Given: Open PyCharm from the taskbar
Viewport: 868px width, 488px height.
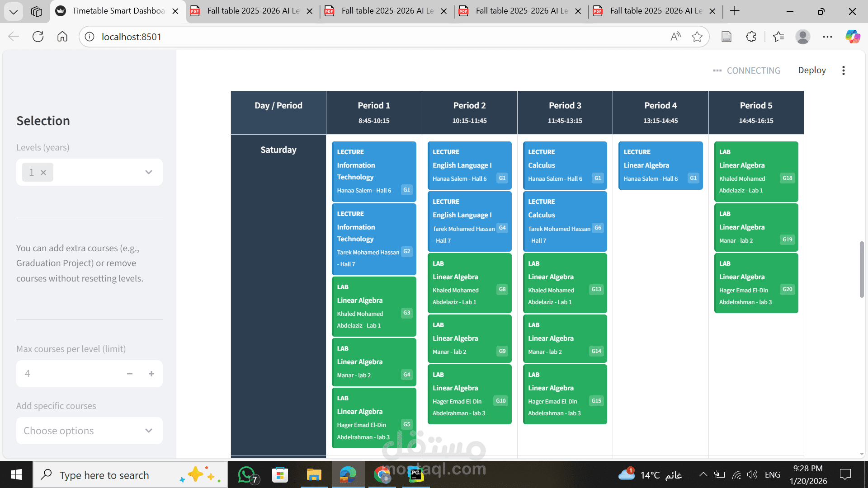Looking at the screenshot, I should (416, 474).
